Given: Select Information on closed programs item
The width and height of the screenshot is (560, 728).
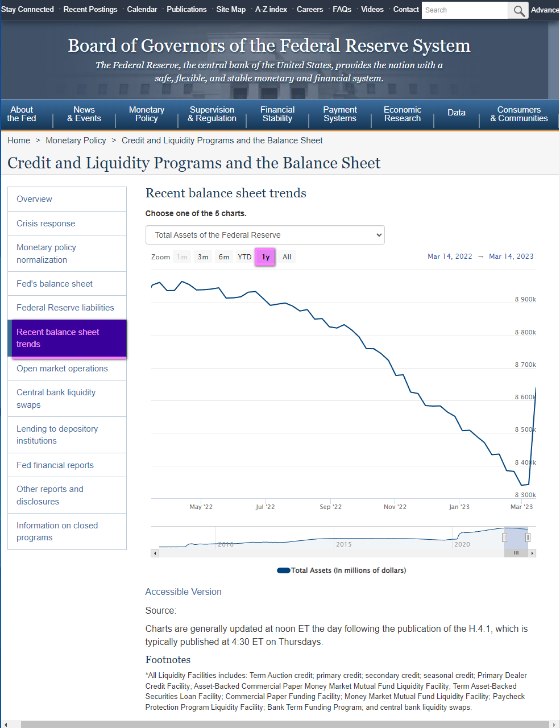Looking at the screenshot, I should point(67,532).
